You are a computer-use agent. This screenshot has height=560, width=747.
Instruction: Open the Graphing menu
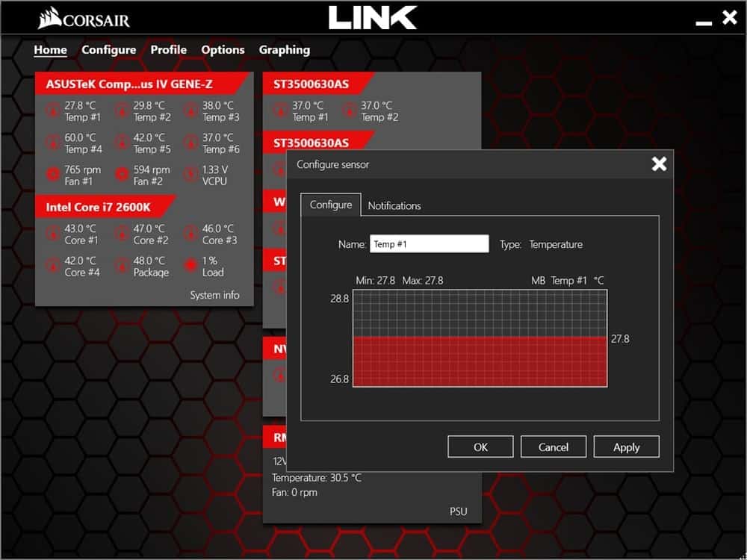point(285,50)
